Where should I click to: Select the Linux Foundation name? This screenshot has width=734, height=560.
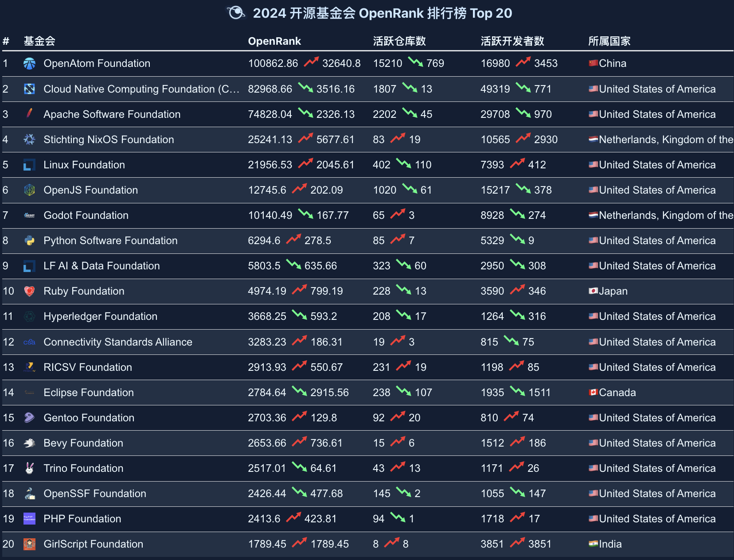click(84, 165)
